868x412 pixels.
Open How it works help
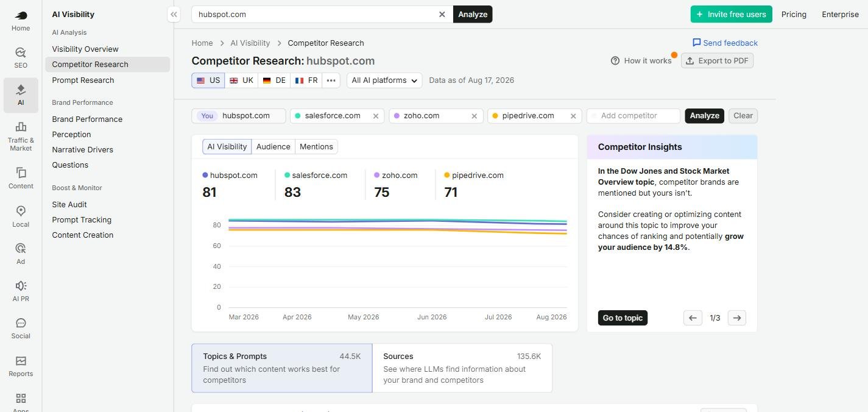click(641, 60)
